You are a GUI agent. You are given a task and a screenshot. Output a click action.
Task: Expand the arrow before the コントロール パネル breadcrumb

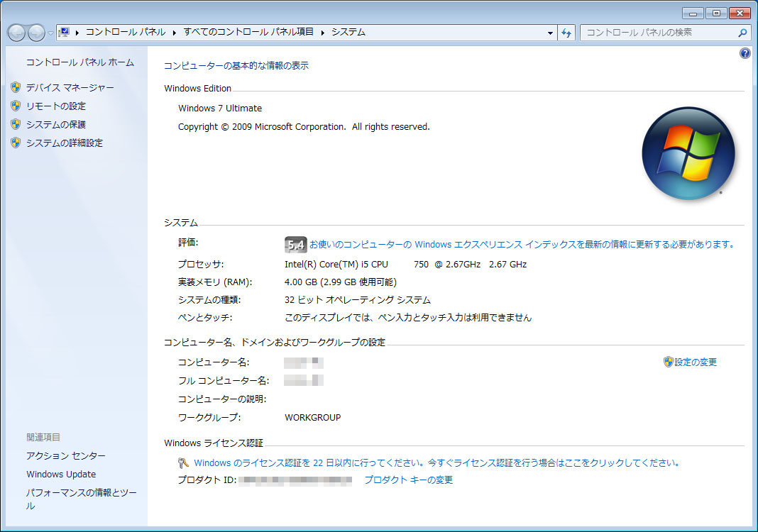point(77,33)
